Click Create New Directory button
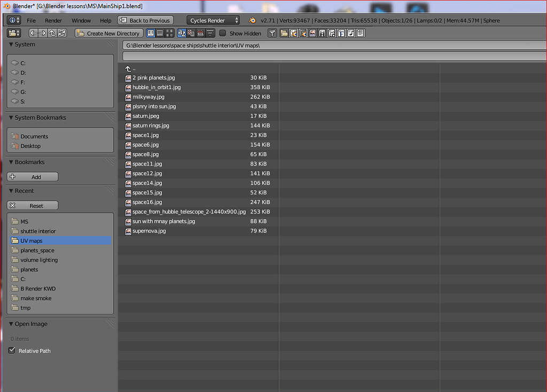This screenshot has width=547, height=392. [109, 33]
